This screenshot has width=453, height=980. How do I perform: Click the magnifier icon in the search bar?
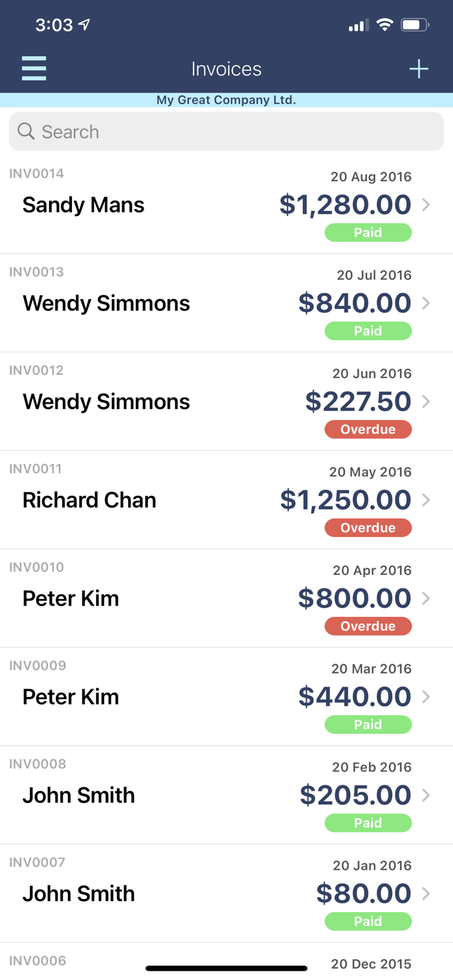tap(26, 131)
